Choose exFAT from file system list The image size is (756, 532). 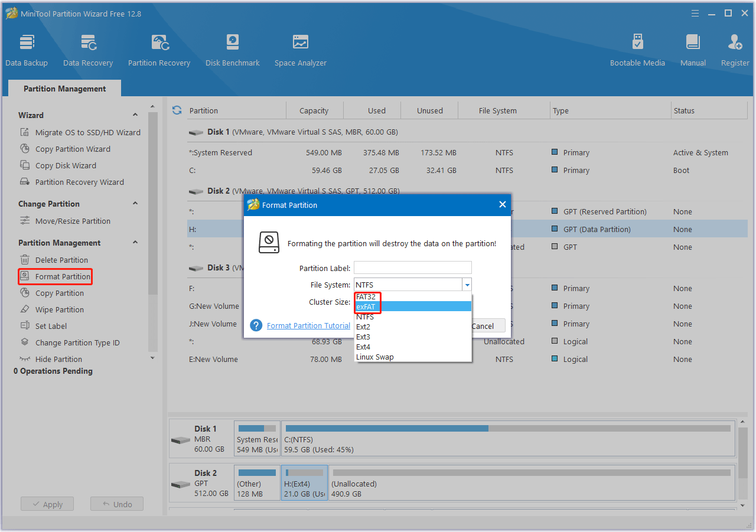click(x=413, y=306)
